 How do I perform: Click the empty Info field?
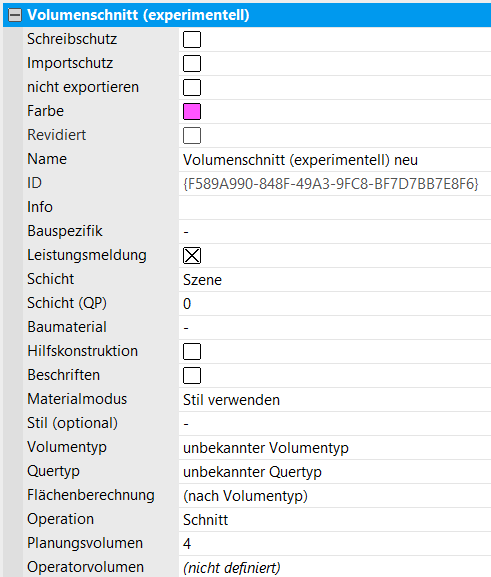(335, 208)
